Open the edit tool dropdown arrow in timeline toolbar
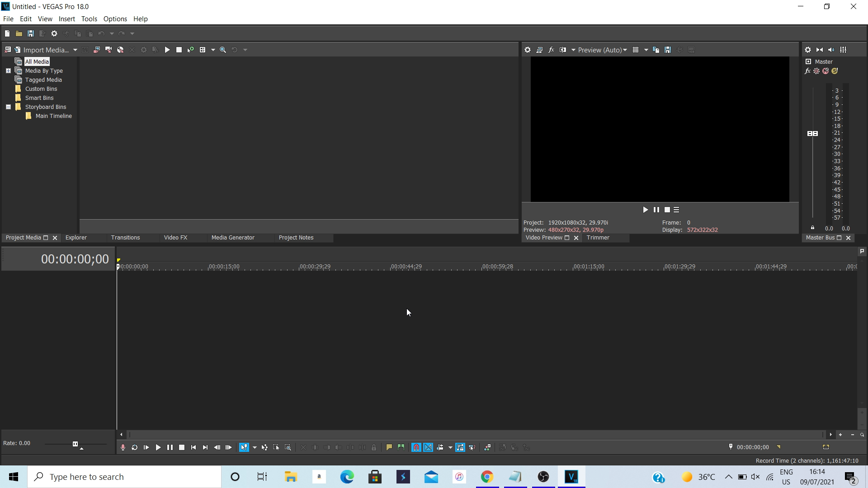 (255, 447)
